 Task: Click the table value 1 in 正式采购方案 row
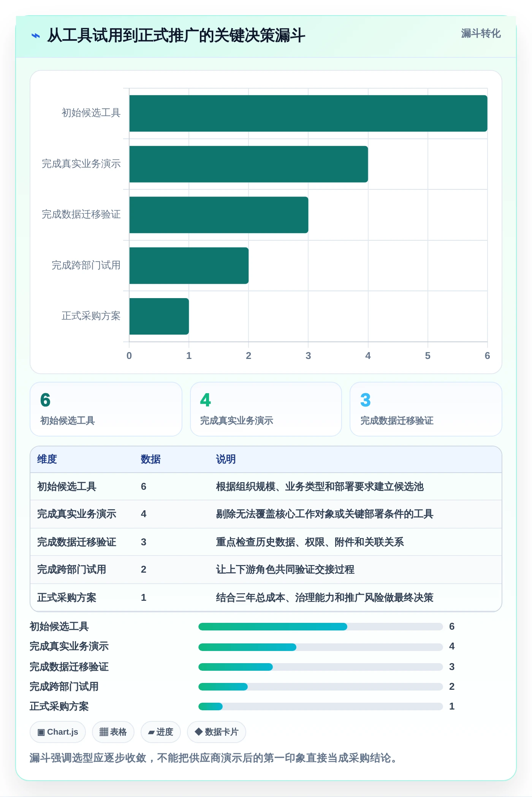pyautogui.click(x=144, y=598)
